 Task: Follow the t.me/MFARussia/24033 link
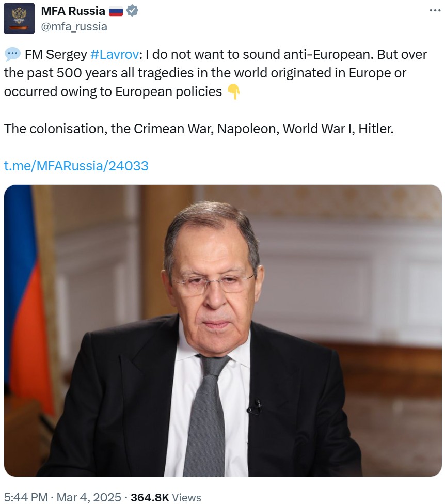76,166
